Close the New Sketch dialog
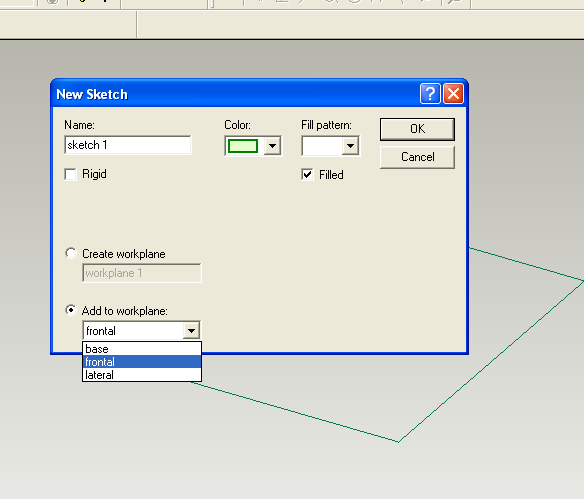 coord(453,93)
